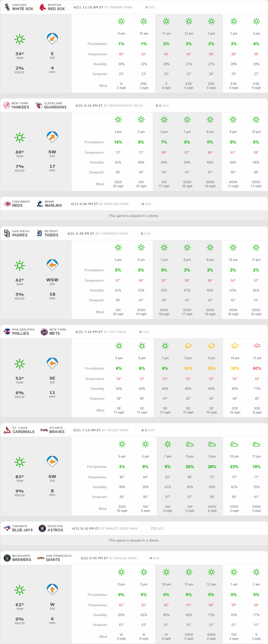Click the 'AT PROGRESSIVE FIELD' venue text

123,105
